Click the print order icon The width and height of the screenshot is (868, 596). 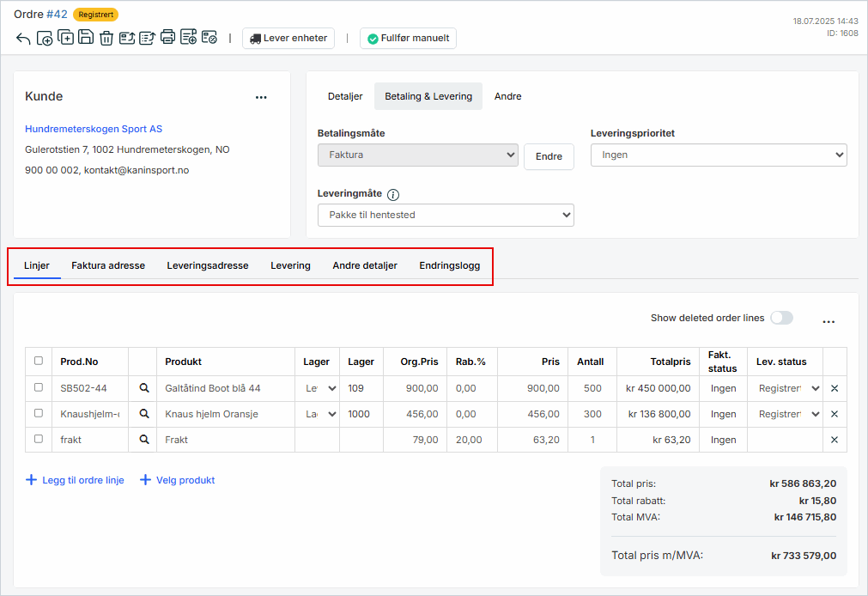point(168,37)
